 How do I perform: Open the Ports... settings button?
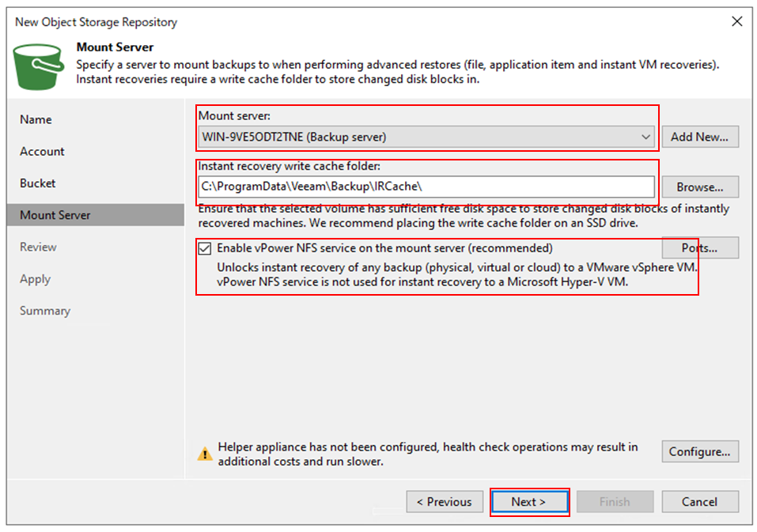coord(699,248)
